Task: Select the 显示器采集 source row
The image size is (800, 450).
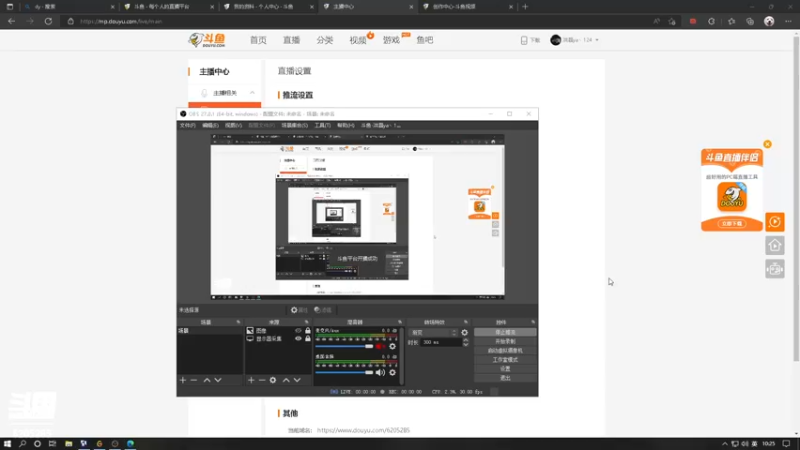Action: coord(278,339)
